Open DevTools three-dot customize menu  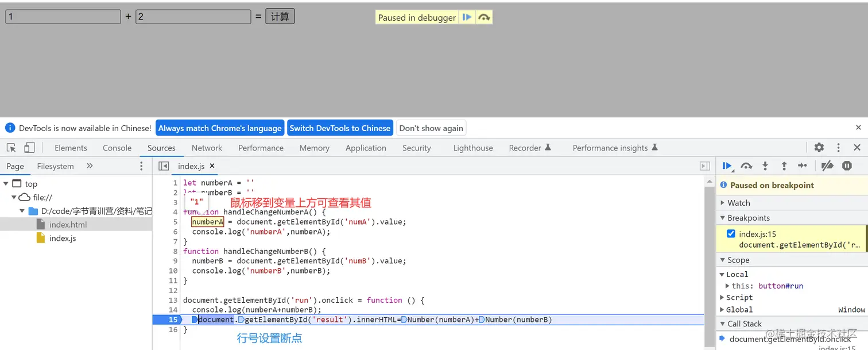point(838,148)
